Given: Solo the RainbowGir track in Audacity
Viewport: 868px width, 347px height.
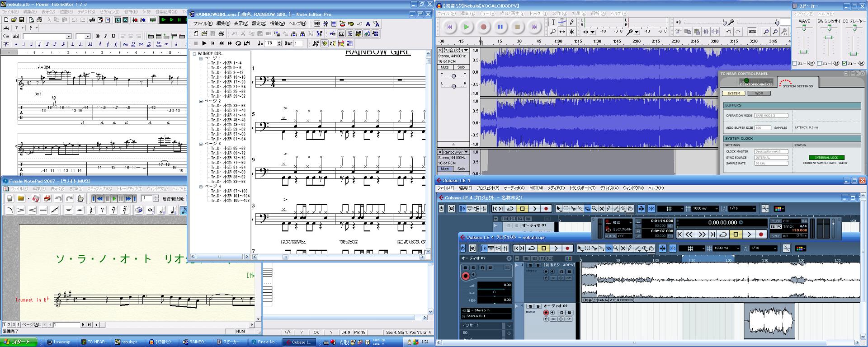Looking at the screenshot, I should tap(461, 169).
